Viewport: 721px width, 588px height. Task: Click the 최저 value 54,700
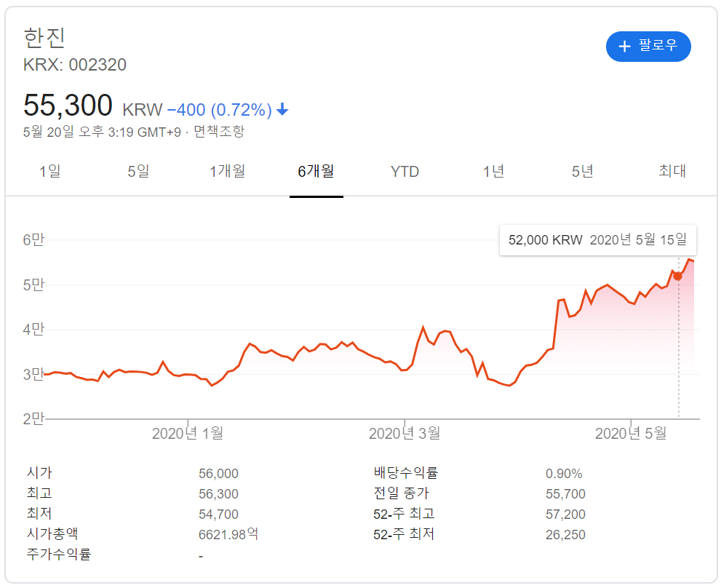[218, 514]
